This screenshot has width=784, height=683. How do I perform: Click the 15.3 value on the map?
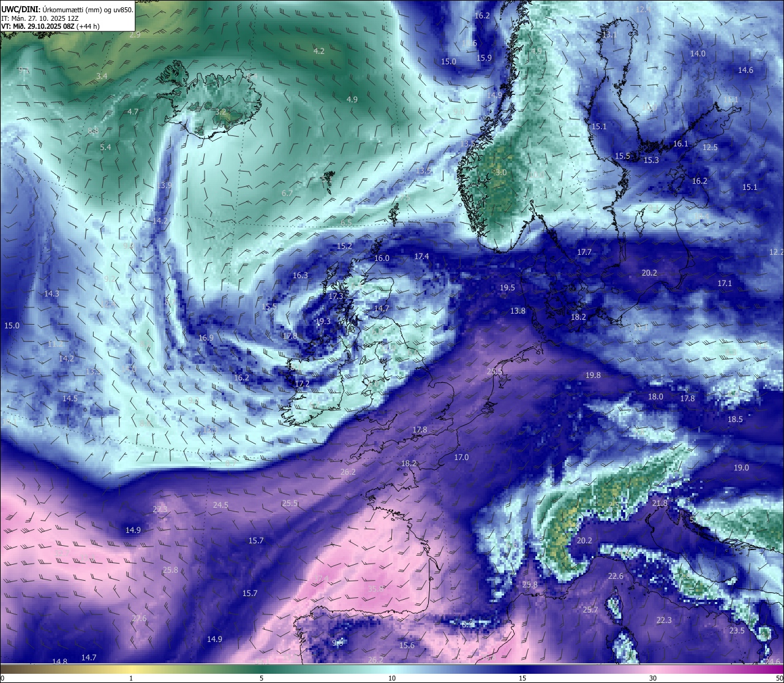[x=651, y=160]
